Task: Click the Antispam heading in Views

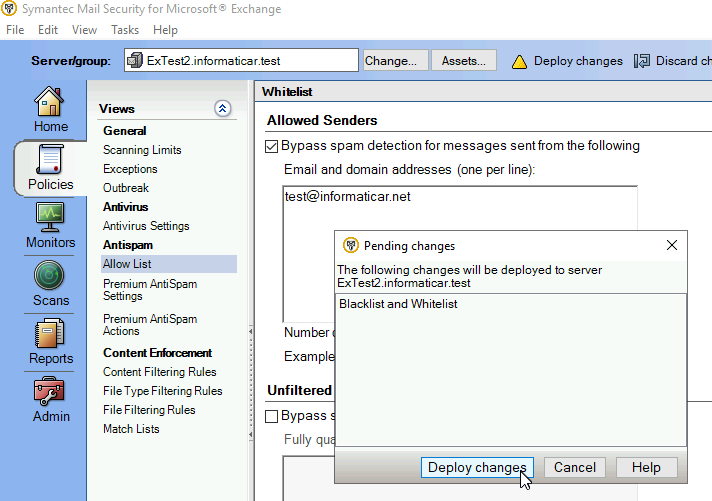Action: [128, 245]
